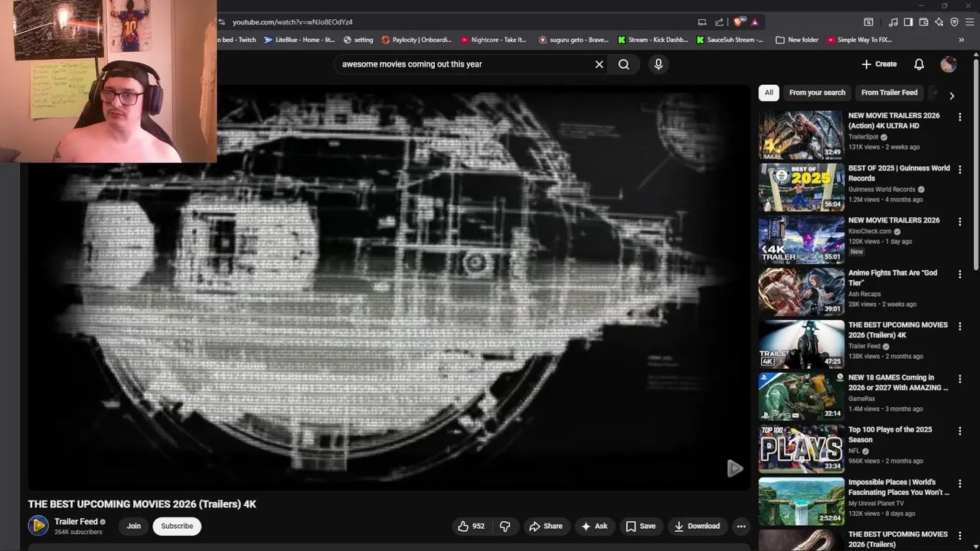Viewport: 980px width, 551px height.
Task: Clear the search box with X
Action: click(x=599, y=64)
